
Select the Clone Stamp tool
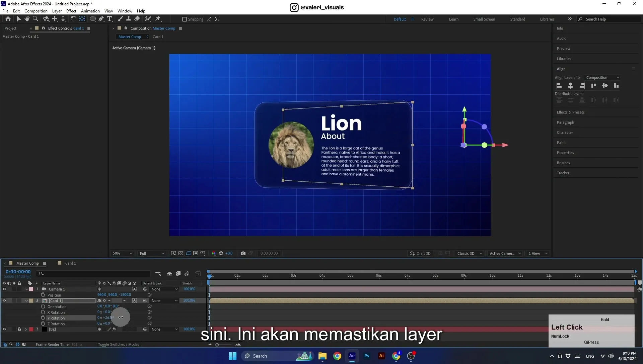coord(129,19)
